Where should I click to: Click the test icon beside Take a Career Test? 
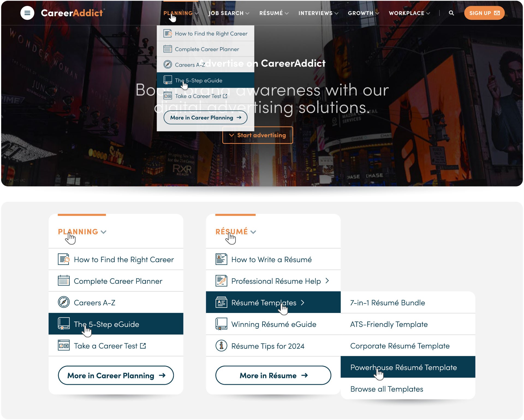click(64, 345)
